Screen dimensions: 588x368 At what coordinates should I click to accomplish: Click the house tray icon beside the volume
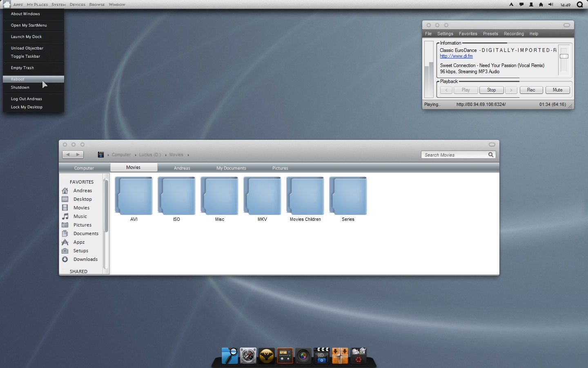pyautogui.click(x=541, y=4)
